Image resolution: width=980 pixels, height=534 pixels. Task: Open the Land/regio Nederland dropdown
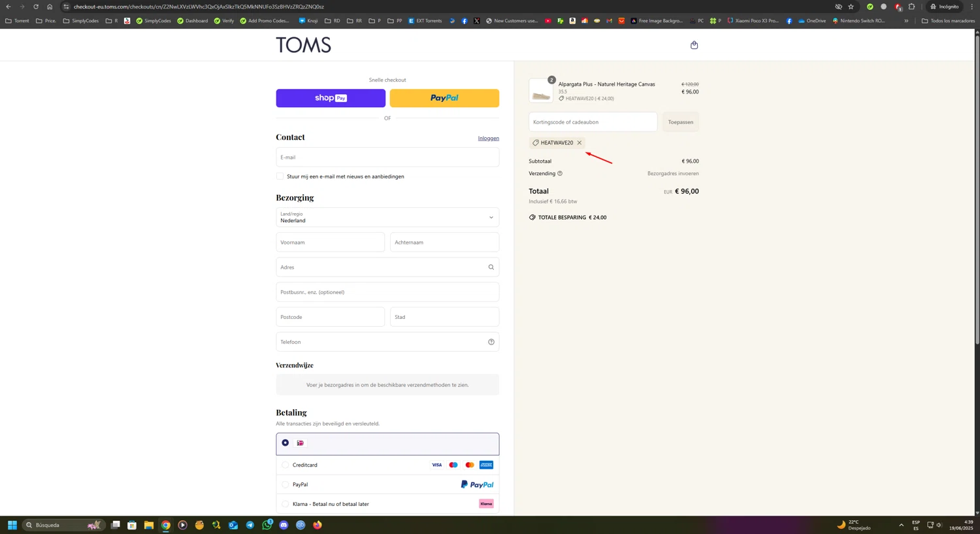387,217
